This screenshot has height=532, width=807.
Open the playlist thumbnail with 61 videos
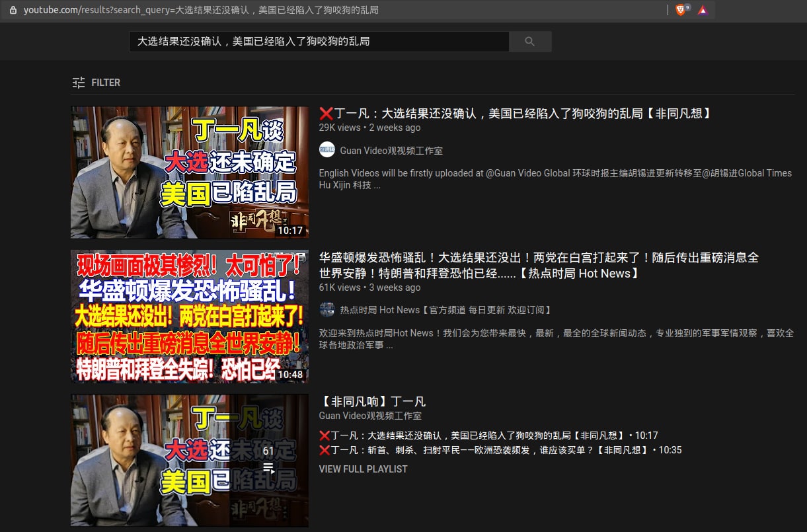[x=190, y=460]
